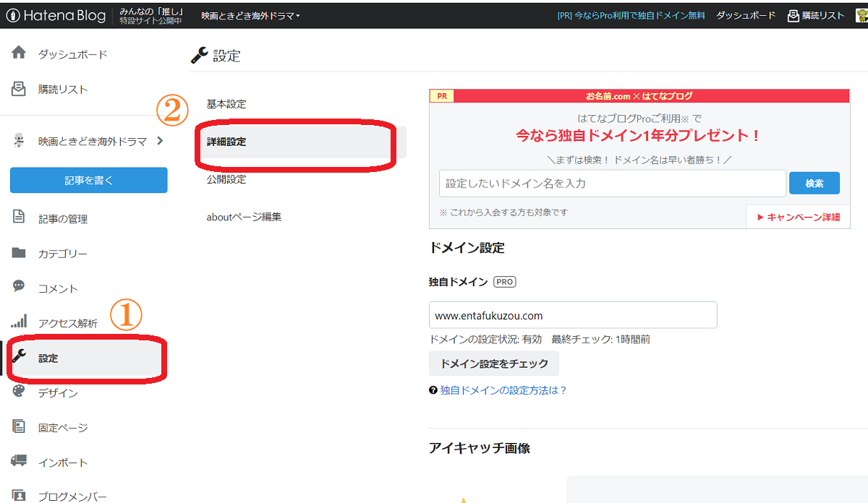This screenshot has width=868, height=503.
Task: Click the Hatena Blog logo
Action: [55, 15]
